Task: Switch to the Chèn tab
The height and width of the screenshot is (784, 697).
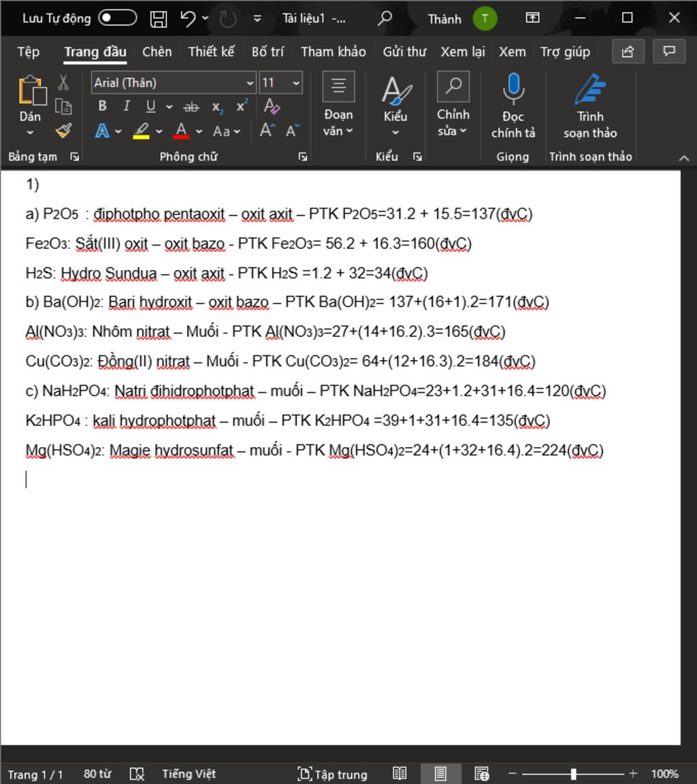Action: [x=157, y=52]
